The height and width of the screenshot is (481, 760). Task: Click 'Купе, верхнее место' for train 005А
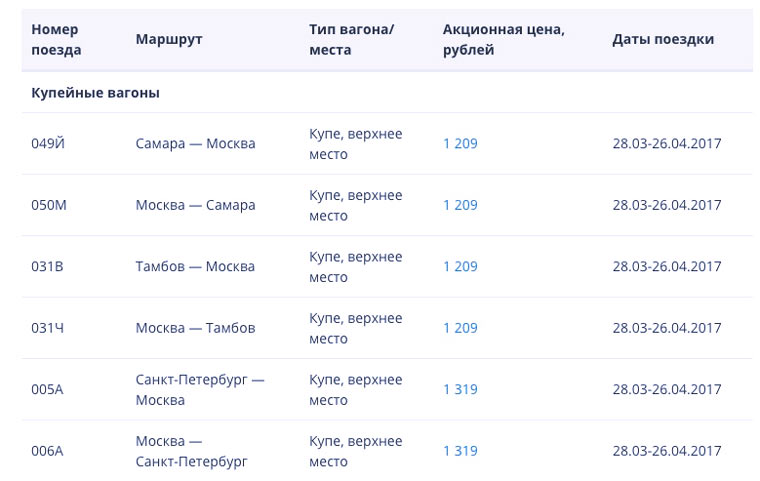[355, 390]
